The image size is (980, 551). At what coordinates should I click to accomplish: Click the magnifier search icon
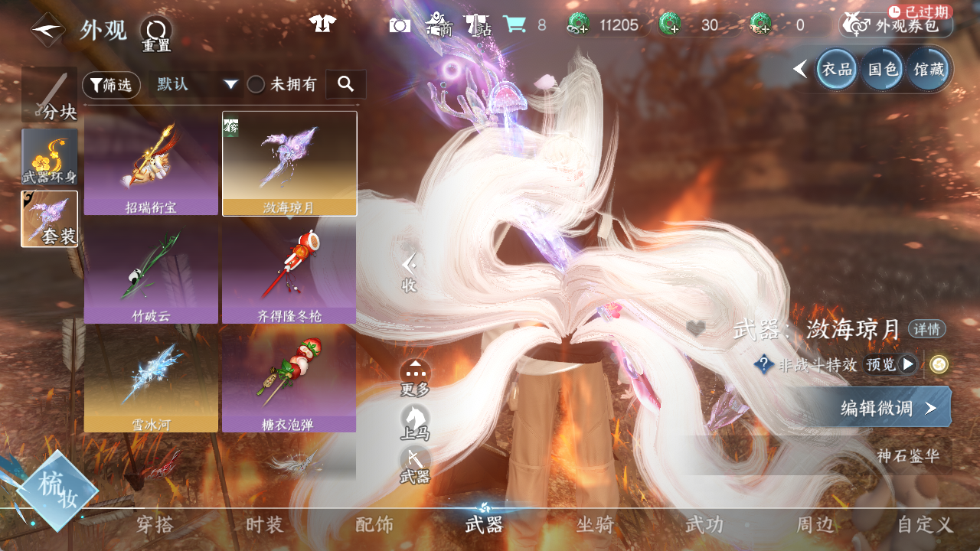345,84
